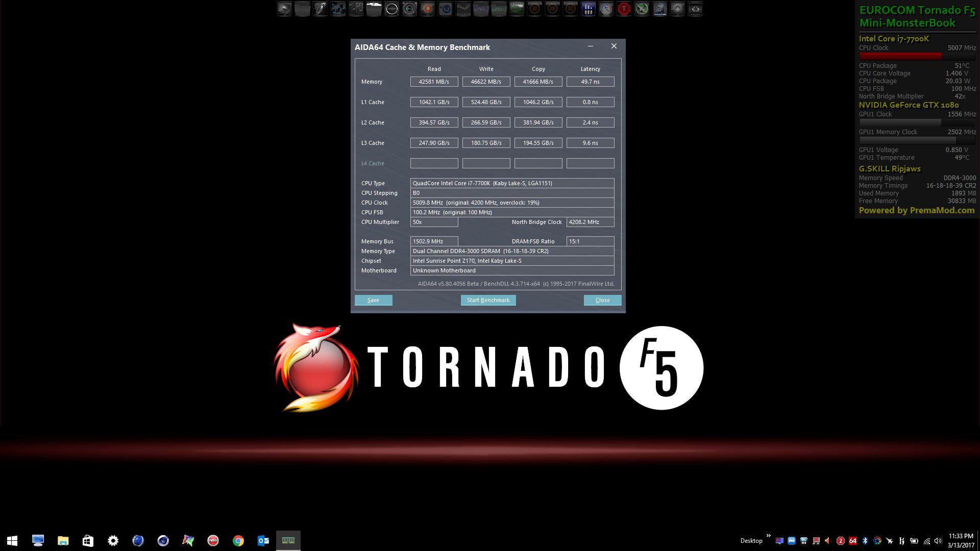Click the L3 Cache Copy value 194.55 GB/s
980x551 pixels.
[x=538, y=143]
